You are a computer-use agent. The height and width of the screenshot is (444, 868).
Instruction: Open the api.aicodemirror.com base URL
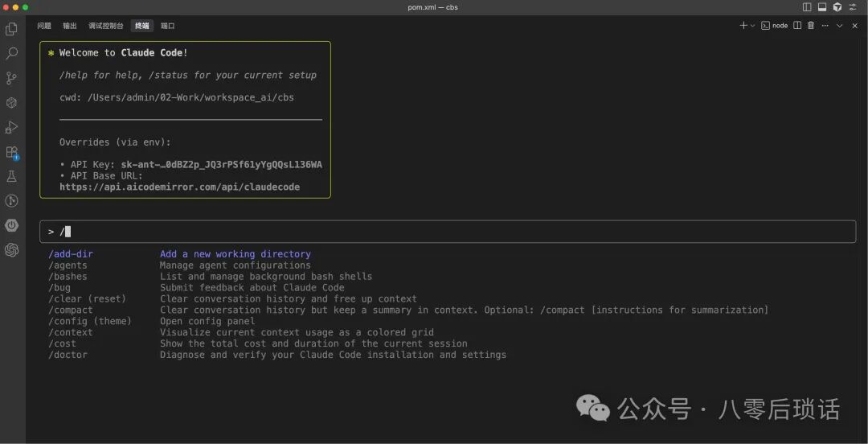point(180,187)
